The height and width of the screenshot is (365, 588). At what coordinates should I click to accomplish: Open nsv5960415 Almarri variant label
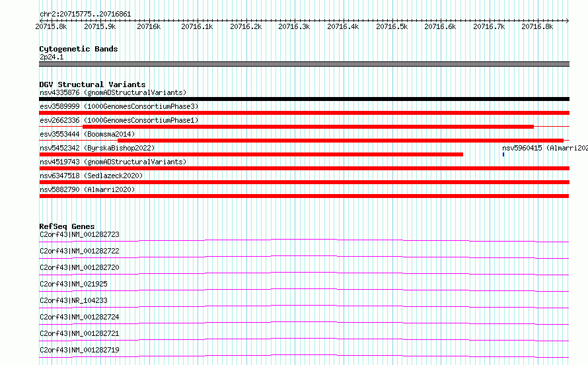click(x=545, y=148)
